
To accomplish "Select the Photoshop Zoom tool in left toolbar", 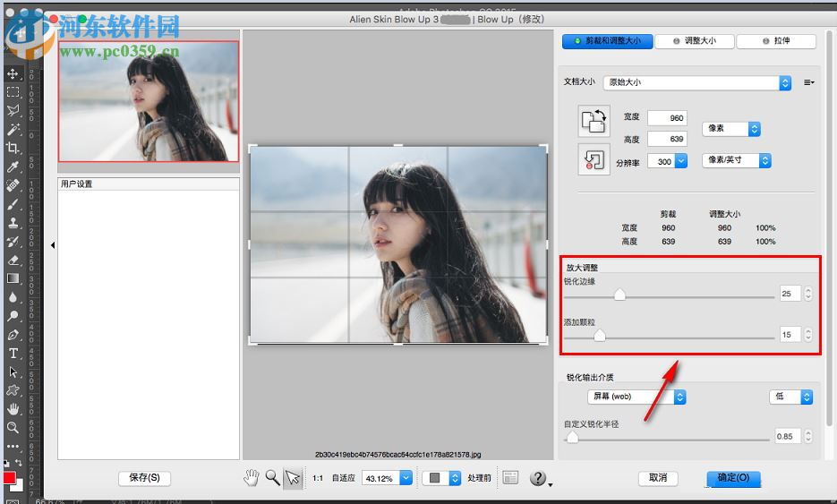I will pyautogui.click(x=13, y=428).
